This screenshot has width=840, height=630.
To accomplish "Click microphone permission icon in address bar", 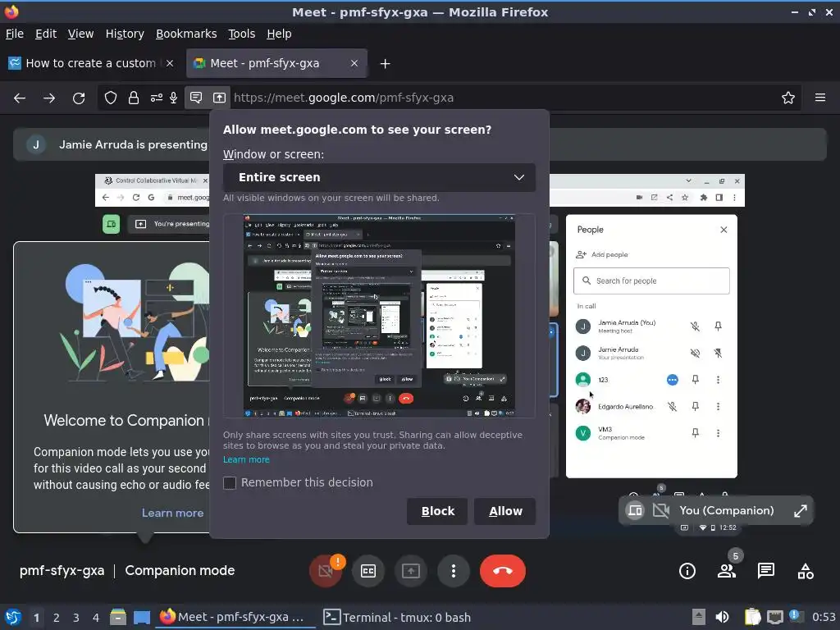I will point(174,98).
